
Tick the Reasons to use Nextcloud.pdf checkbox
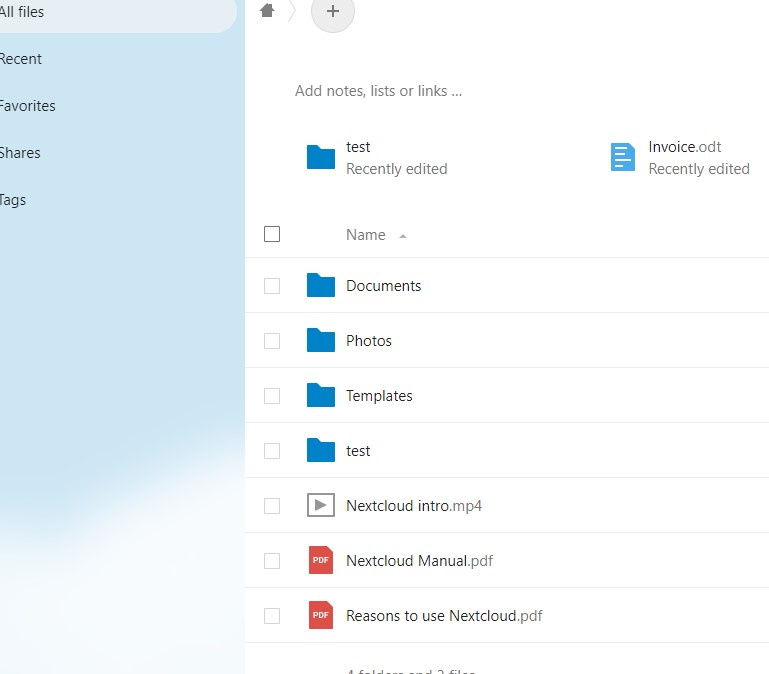click(x=272, y=615)
